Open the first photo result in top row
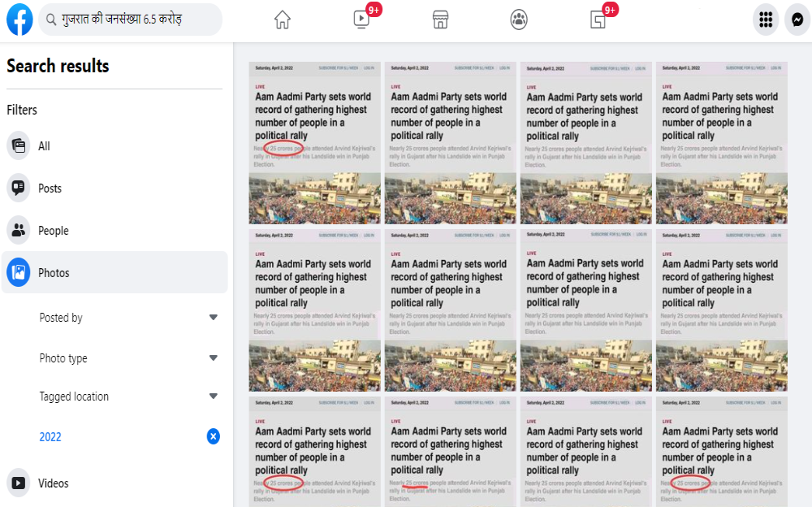812x507 pixels. [x=314, y=143]
